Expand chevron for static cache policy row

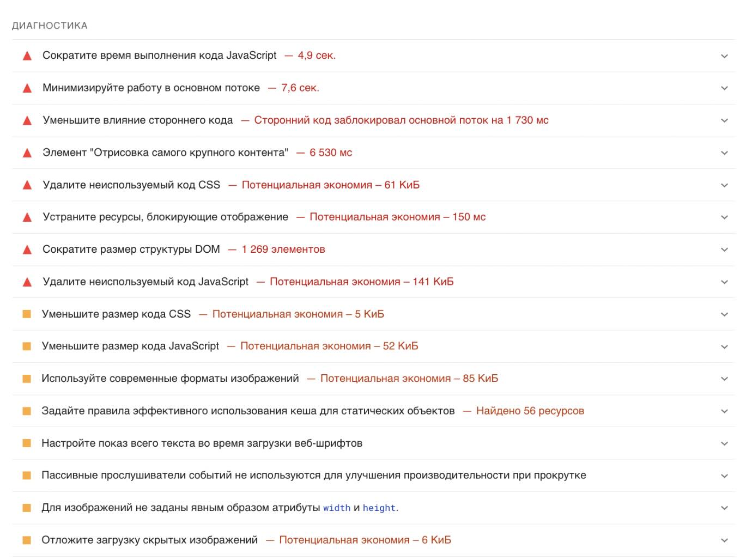(x=724, y=411)
